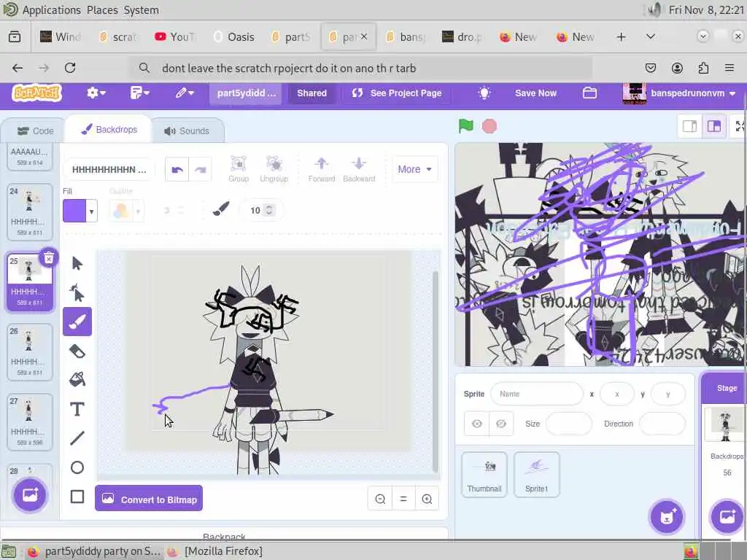Switch to the Oasis browser tab
Image resolution: width=747 pixels, height=560 pixels.
(234, 36)
